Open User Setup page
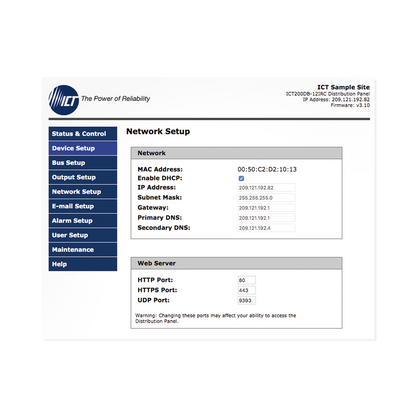Image resolution: width=416 pixels, height=416 pixels. tap(83, 235)
